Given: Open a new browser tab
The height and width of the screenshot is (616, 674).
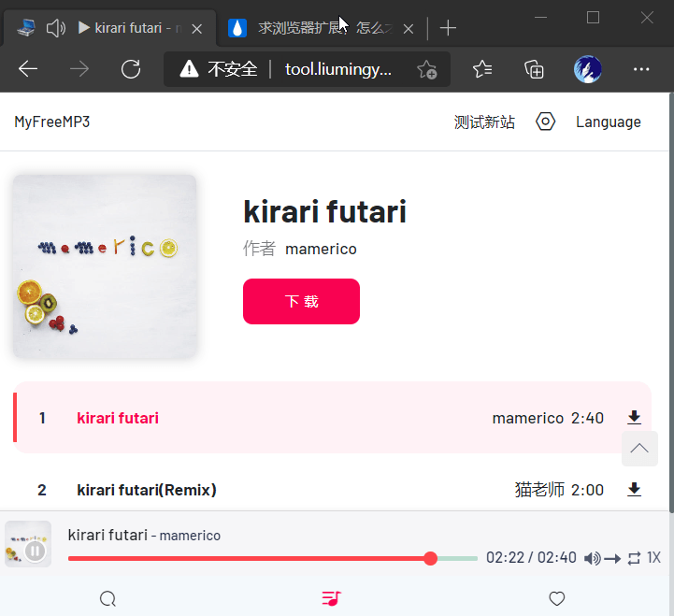Looking at the screenshot, I should tap(448, 28).
